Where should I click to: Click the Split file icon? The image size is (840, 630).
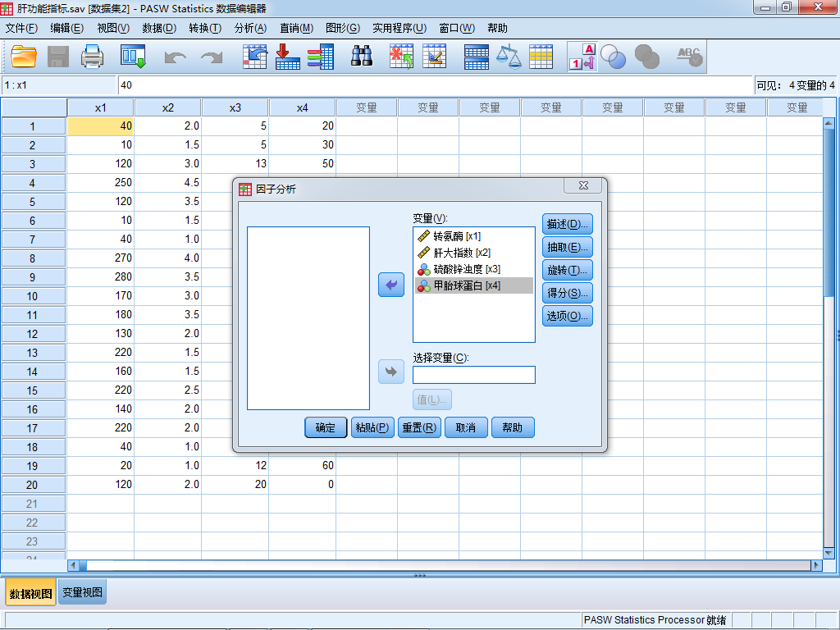(476, 57)
